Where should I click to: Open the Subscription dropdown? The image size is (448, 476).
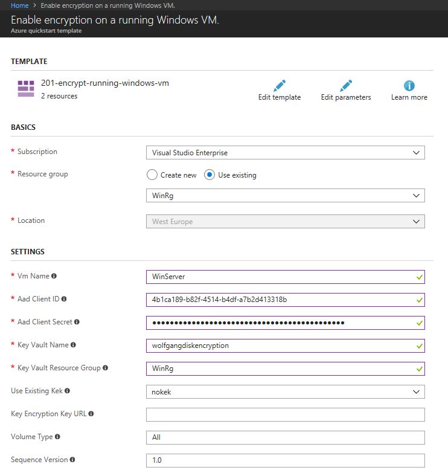click(286, 153)
